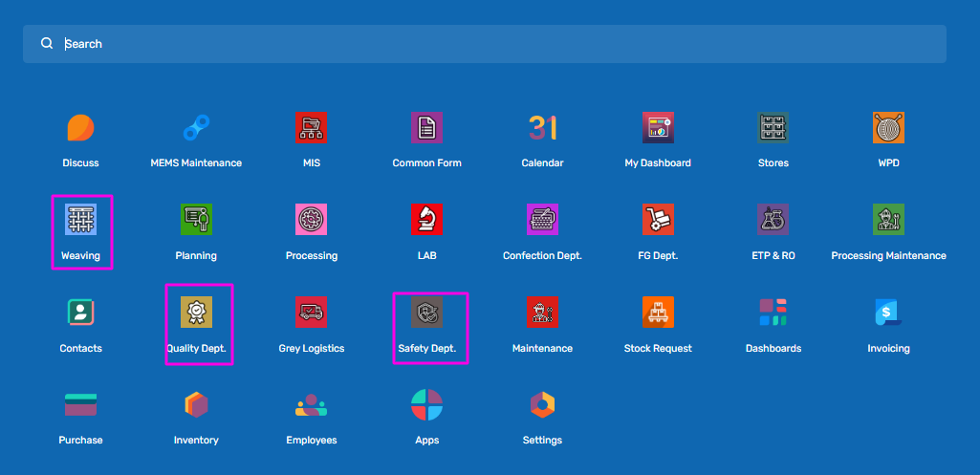Open the Inventory module
Screen dimensions: 980x475
[196, 405]
